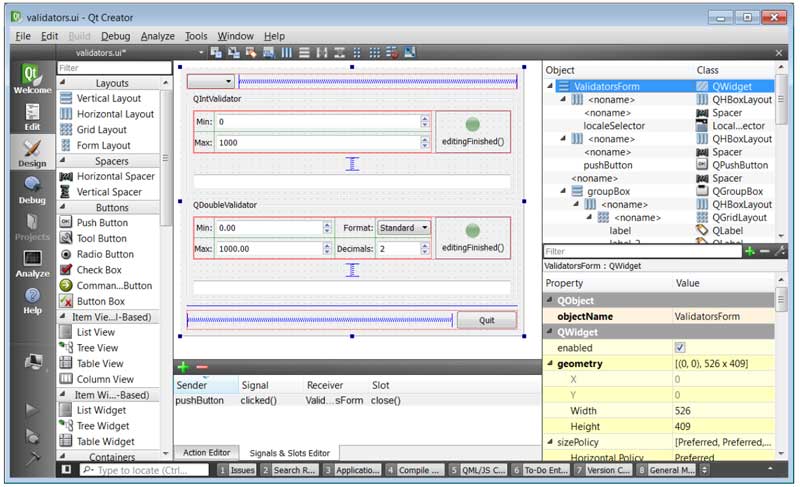
Task: Switch to Signals & Slots Editor tab
Action: coord(289,453)
